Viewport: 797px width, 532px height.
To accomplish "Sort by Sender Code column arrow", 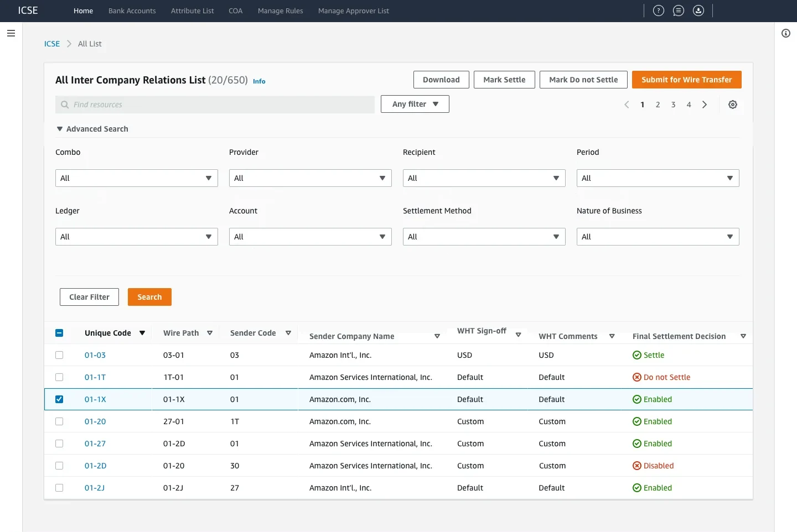I will (x=288, y=333).
